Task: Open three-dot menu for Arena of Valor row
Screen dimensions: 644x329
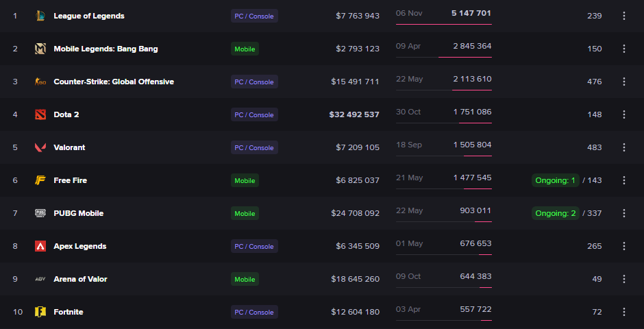Action: [x=624, y=279]
